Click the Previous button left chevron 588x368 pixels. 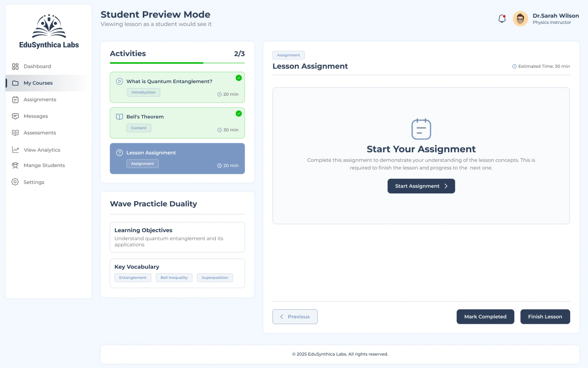(282, 317)
